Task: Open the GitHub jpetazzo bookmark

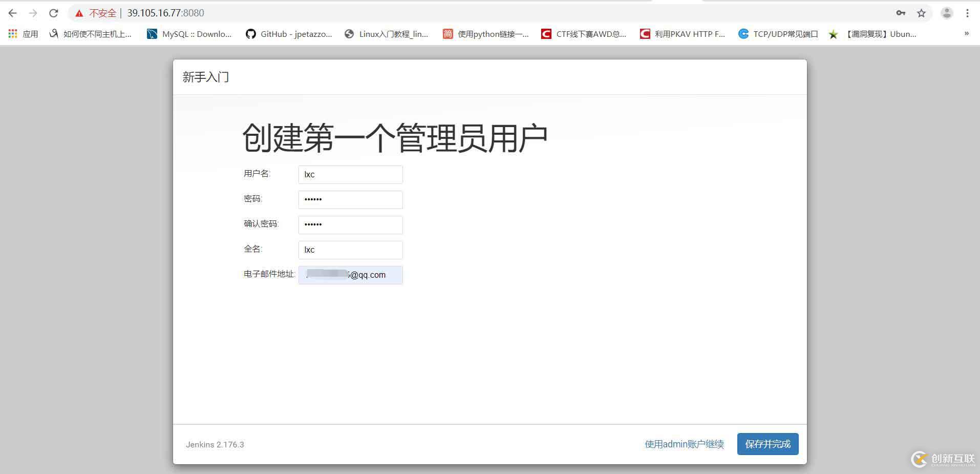Action: 289,34
